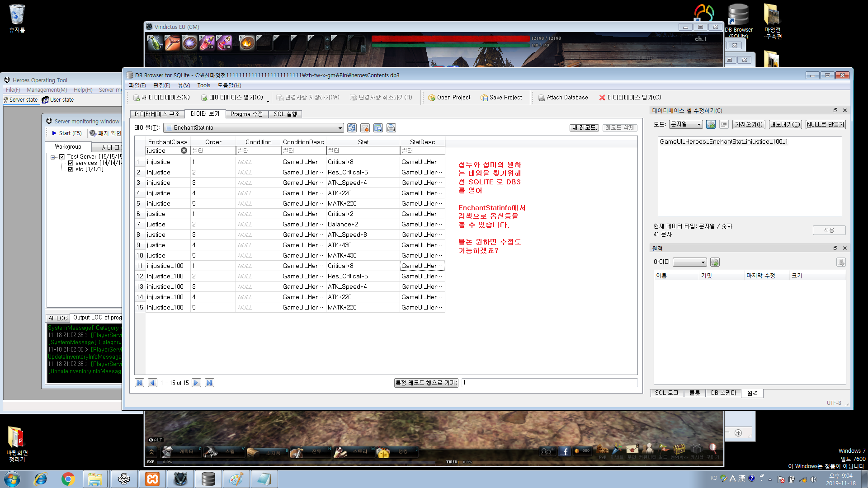Float the cell editor dock panel
The image size is (868, 488).
coord(835,110)
